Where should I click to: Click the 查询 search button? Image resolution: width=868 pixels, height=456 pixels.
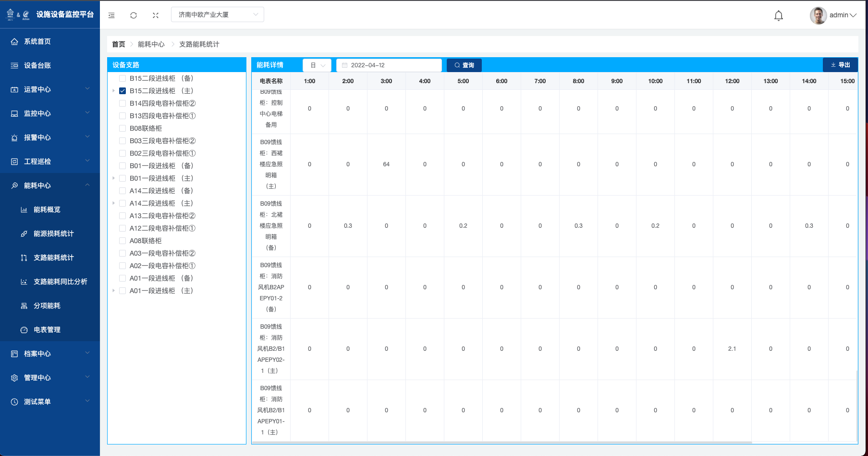point(464,65)
